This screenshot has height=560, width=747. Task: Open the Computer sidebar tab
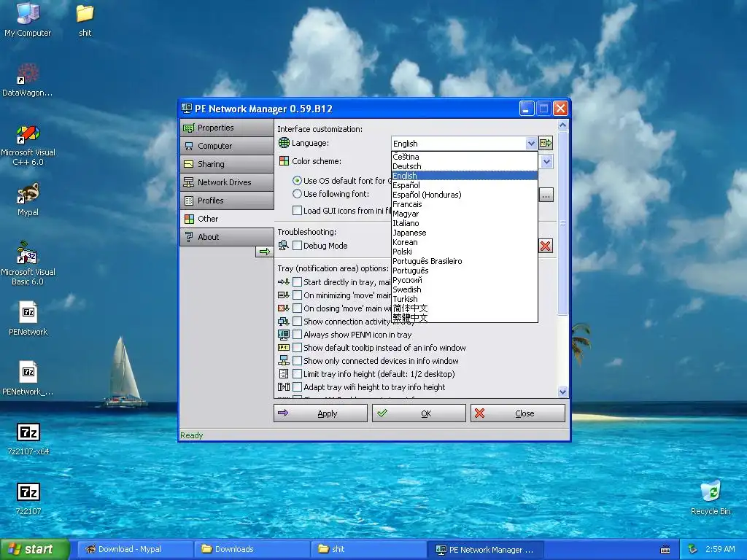point(227,146)
